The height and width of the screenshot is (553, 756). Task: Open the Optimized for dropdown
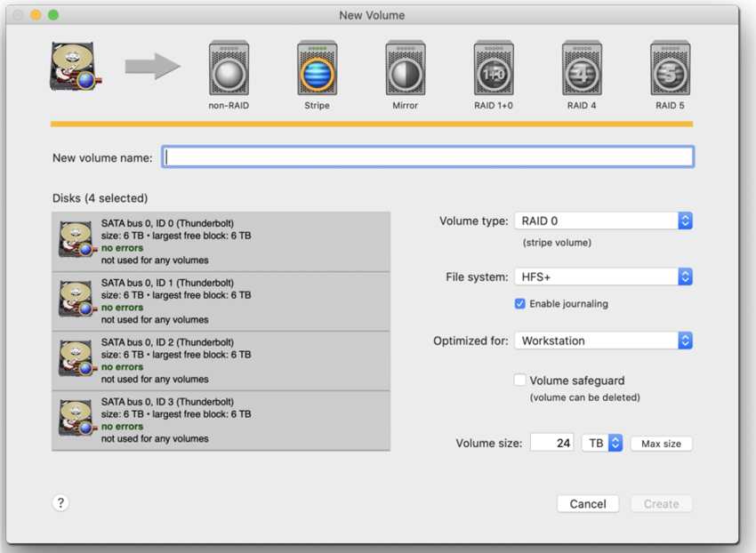[603, 341]
